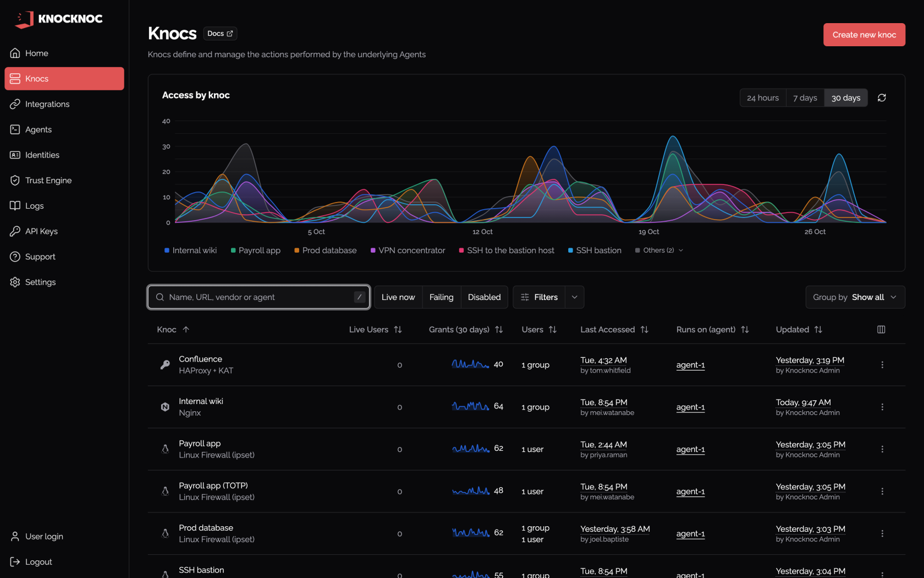The width and height of the screenshot is (924, 578).
Task: Toggle SSH to the bastion host series
Action: [507, 250]
